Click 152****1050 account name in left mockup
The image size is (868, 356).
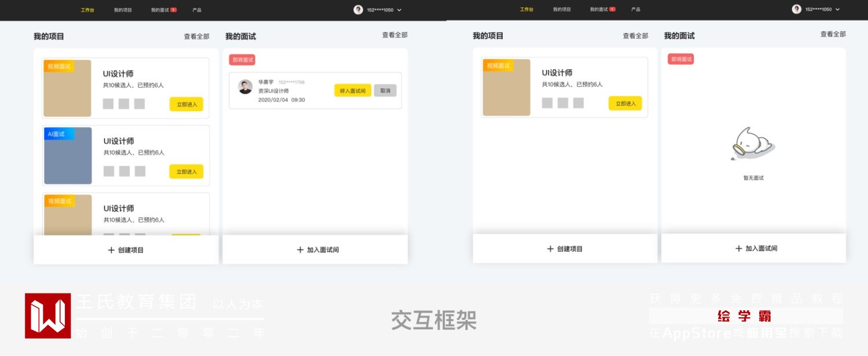pyautogui.click(x=380, y=10)
